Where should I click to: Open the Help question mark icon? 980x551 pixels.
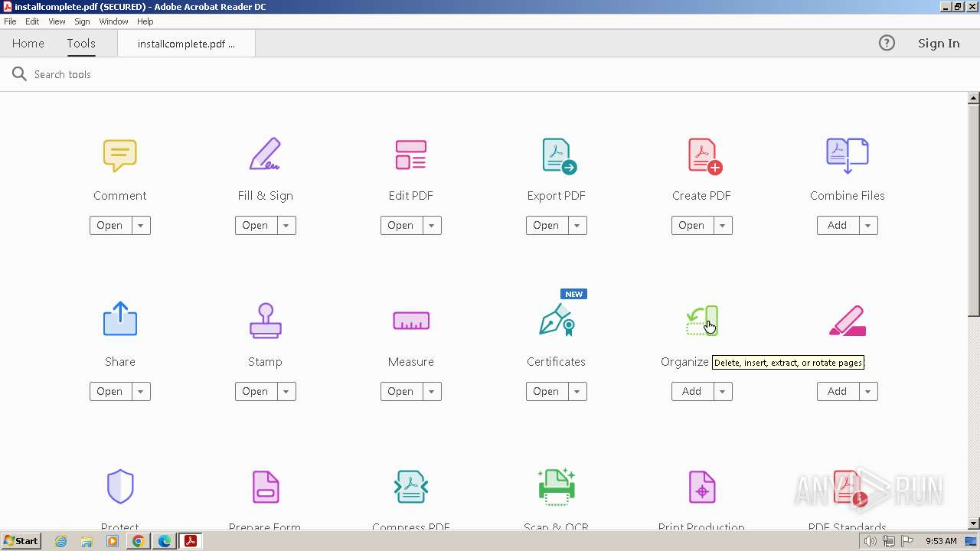tap(887, 43)
